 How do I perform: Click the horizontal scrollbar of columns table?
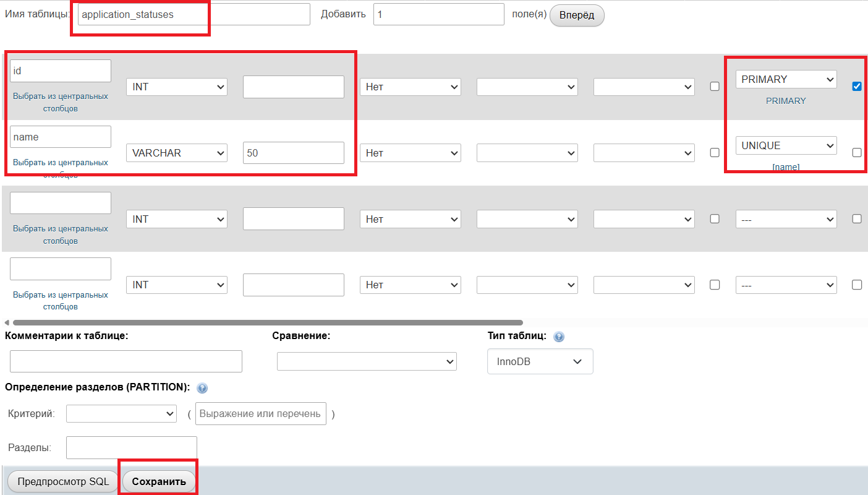pyautogui.click(x=267, y=322)
